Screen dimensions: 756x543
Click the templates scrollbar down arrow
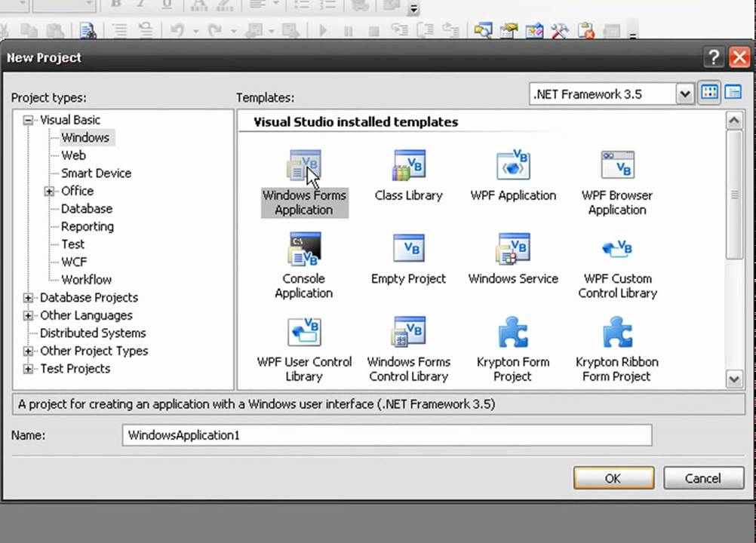pyautogui.click(x=734, y=379)
